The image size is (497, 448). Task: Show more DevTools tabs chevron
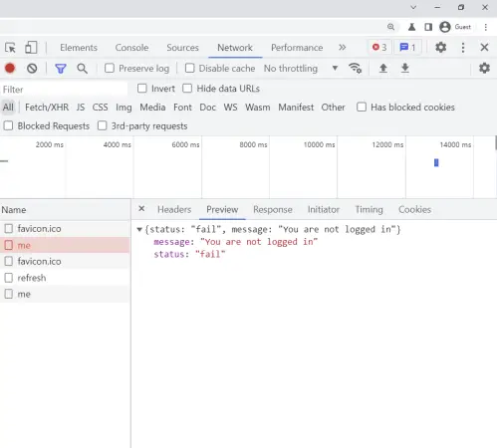[x=343, y=48]
